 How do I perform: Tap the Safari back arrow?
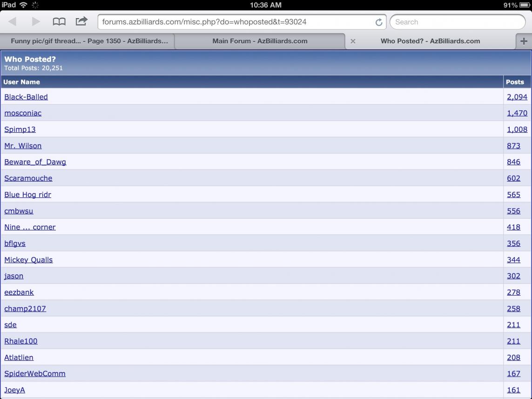[13, 22]
